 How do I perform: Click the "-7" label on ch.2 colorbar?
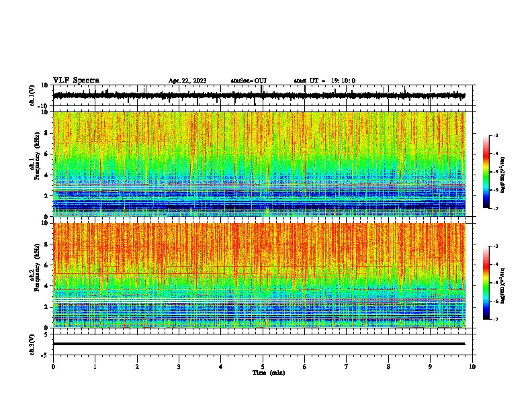[495, 319]
